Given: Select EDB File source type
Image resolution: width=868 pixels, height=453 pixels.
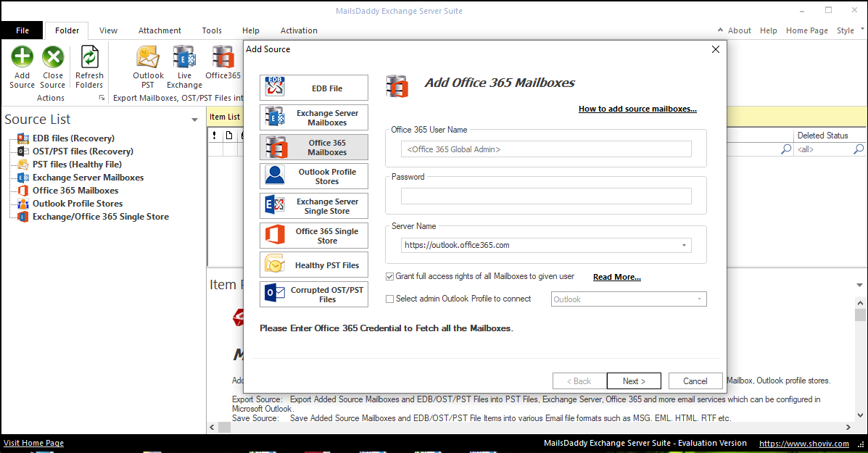Looking at the screenshot, I should coord(314,88).
